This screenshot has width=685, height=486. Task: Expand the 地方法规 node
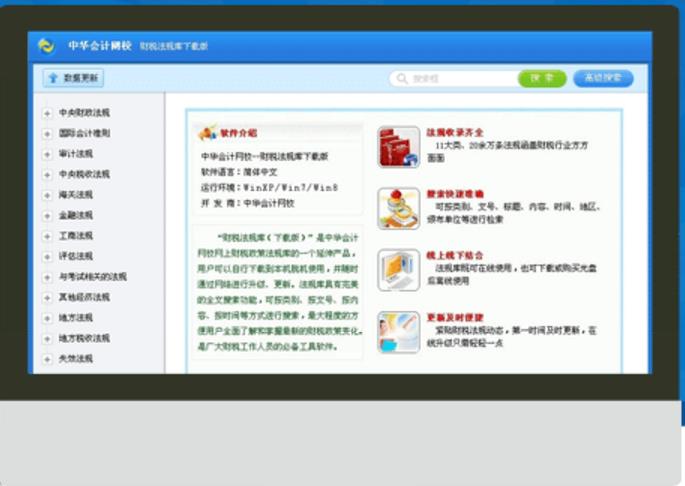[47, 318]
